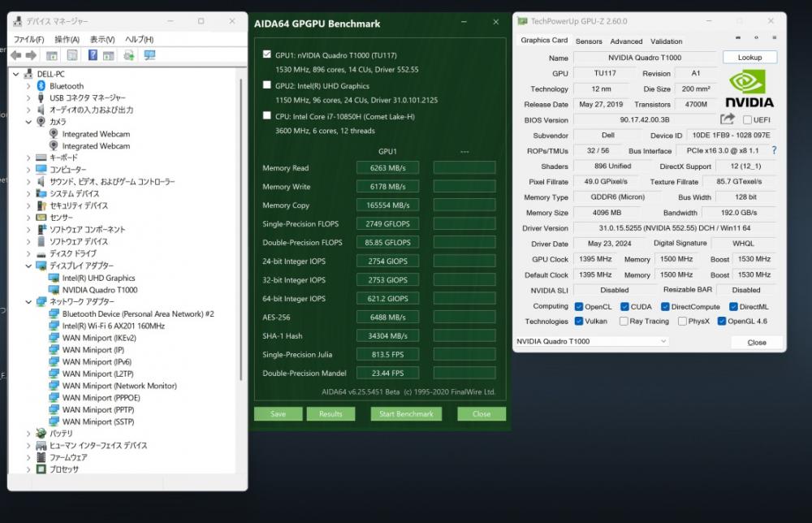
Task: Click the Update driver toolbar icon with green arrow
Action: point(129,55)
